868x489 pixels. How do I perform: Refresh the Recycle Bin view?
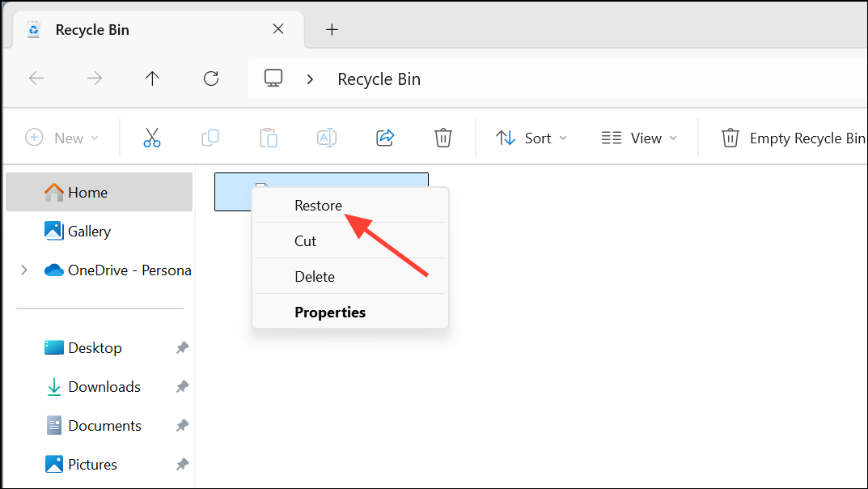210,78
